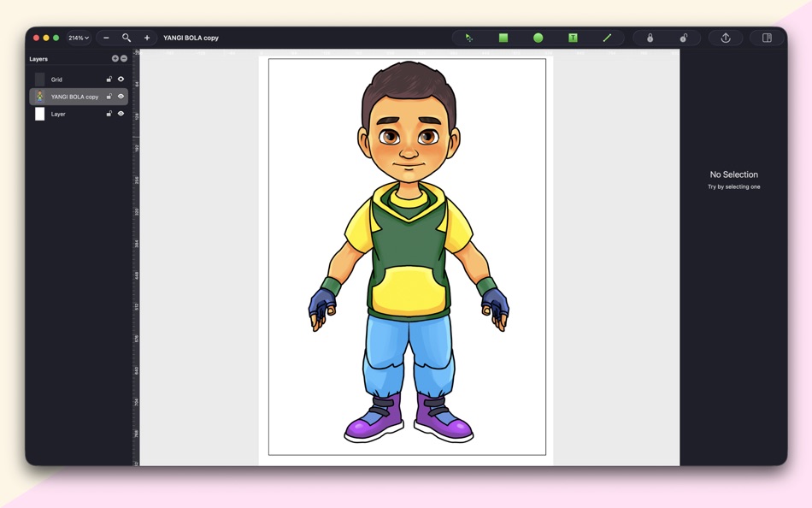Select the green rectangle shape tool
The height and width of the screenshot is (508, 812).
(503, 38)
